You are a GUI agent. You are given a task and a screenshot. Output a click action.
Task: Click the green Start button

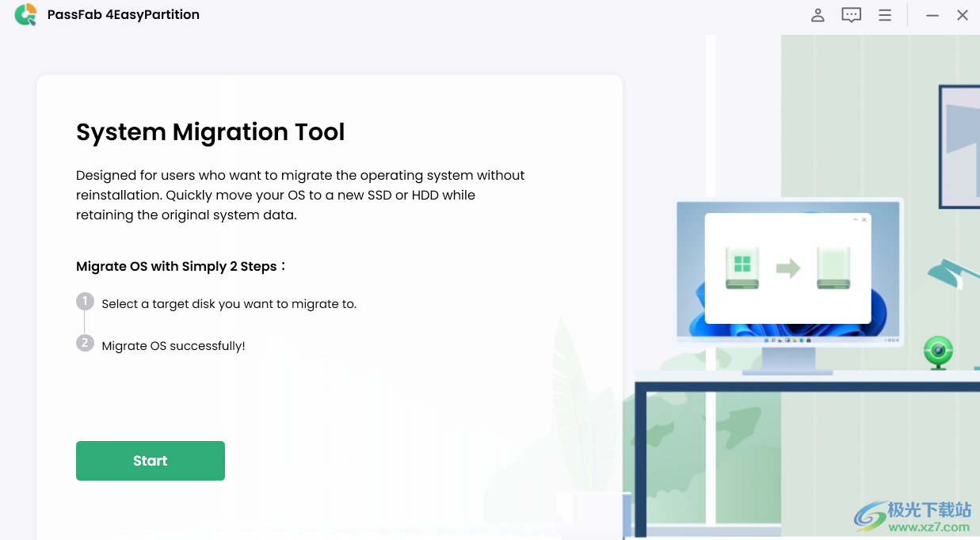click(x=151, y=461)
